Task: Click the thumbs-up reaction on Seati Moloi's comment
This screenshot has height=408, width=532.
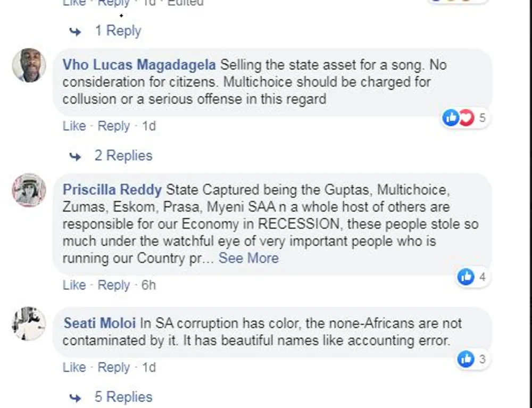Action: tap(465, 359)
